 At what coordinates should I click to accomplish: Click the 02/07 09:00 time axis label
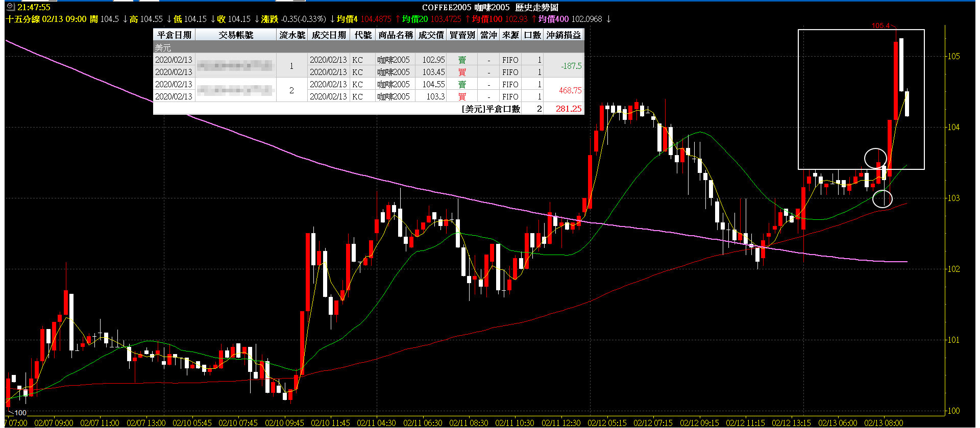(x=54, y=423)
